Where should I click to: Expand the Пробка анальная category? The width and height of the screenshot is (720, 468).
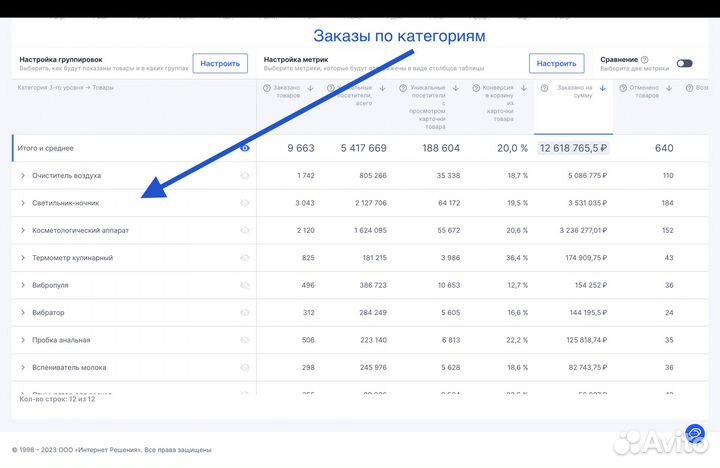click(22, 340)
